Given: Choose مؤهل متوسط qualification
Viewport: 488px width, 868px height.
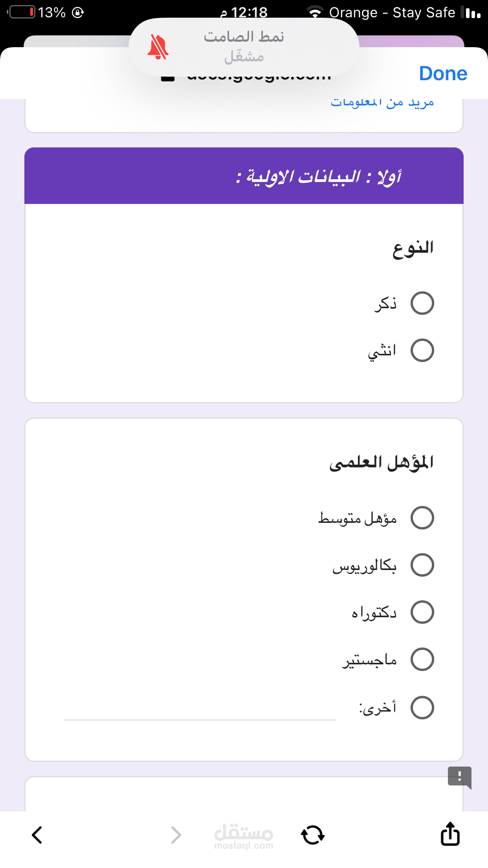Looking at the screenshot, I should [x=422, y=518].
